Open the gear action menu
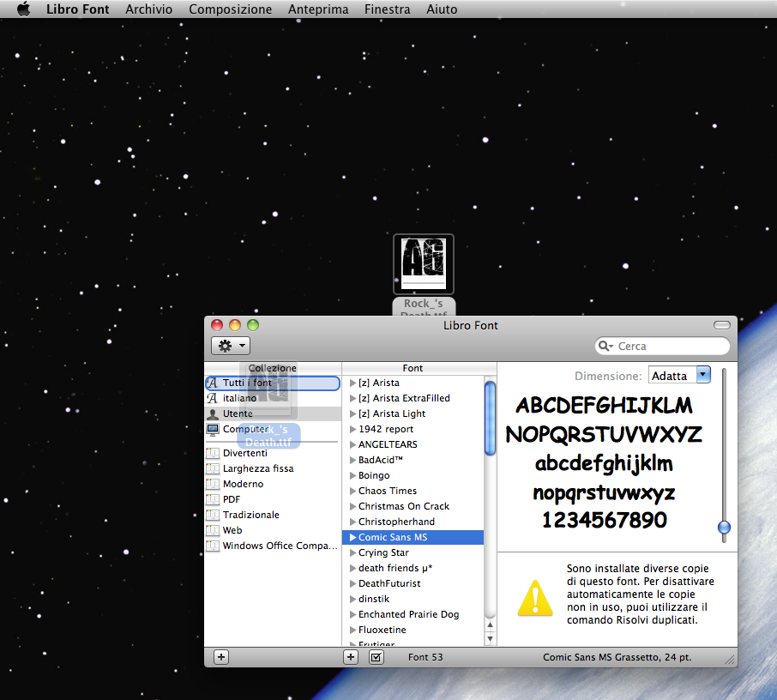The image size is (777, 700). click(231, 346)
